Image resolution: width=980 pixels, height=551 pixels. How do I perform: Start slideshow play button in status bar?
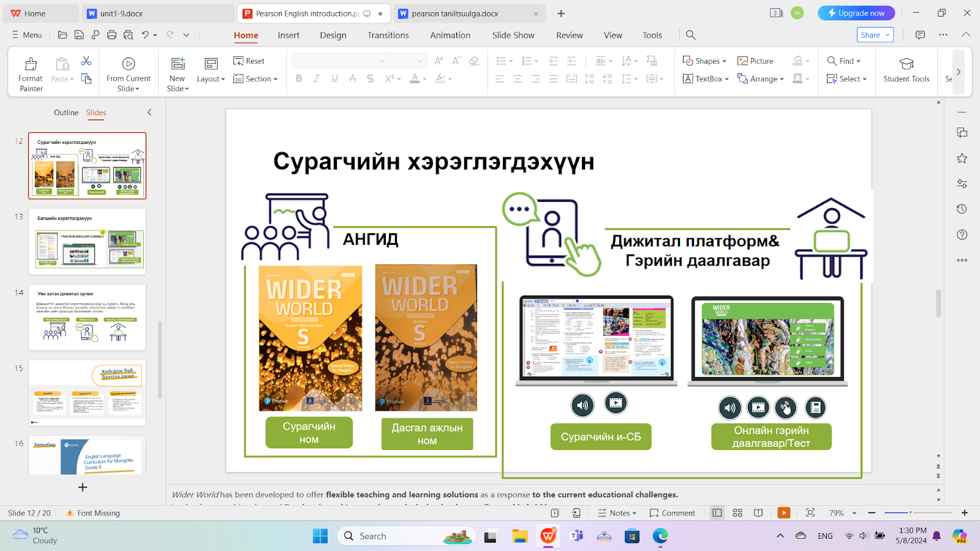coord(783,513)
